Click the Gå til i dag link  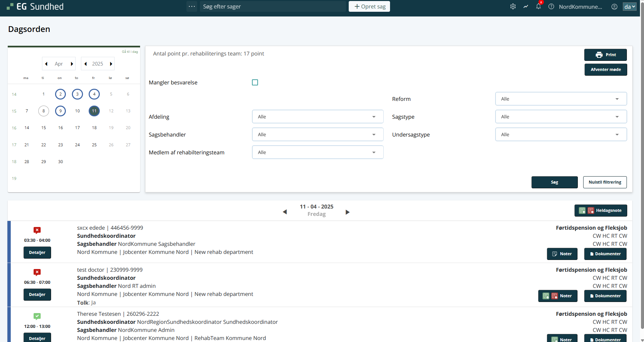pyautogui.click(x=130, y=52)
